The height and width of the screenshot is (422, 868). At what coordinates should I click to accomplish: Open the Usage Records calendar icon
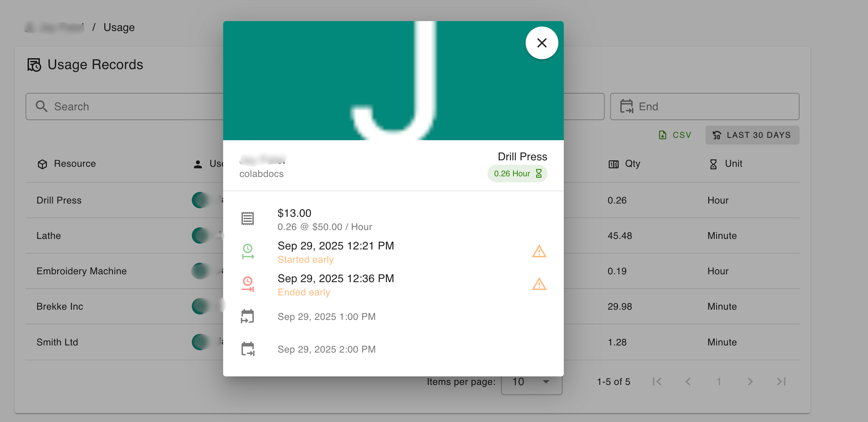pos(35,64)
